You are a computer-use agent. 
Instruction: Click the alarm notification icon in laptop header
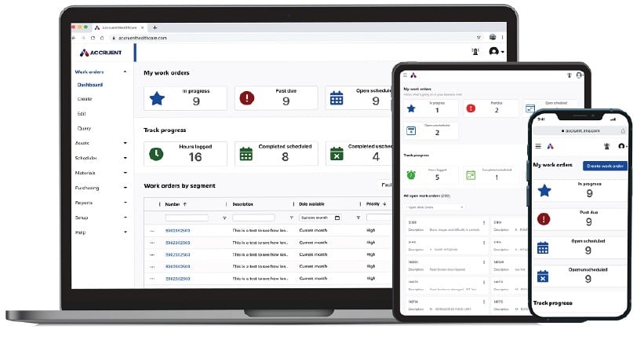pyautogui.click(x=475, y=52)
